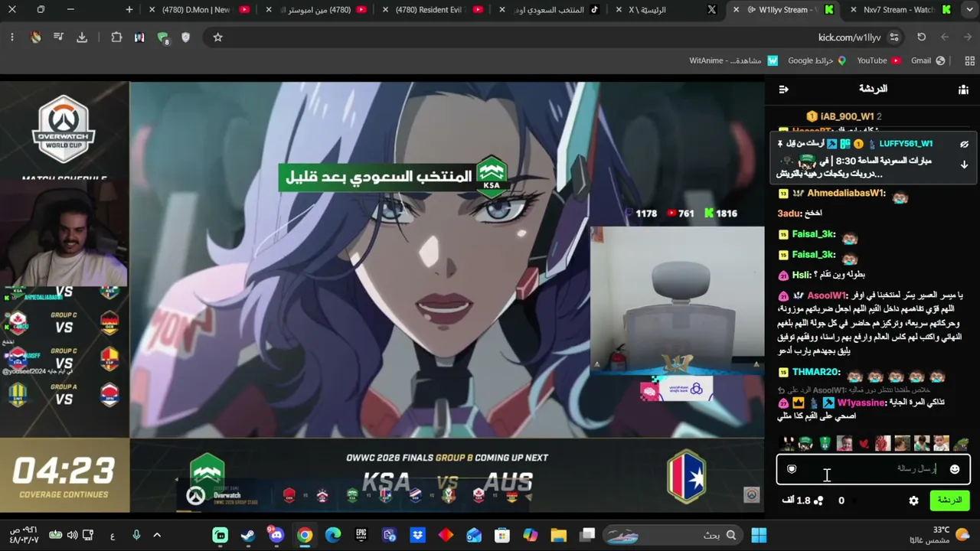Open chat settings gear
The height and width of the screenshot is (551, 980).
913,500
